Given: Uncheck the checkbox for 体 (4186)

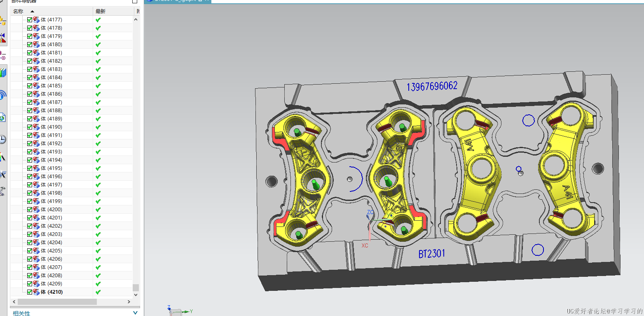Looking at the screenshot, I should click(30, 94).
